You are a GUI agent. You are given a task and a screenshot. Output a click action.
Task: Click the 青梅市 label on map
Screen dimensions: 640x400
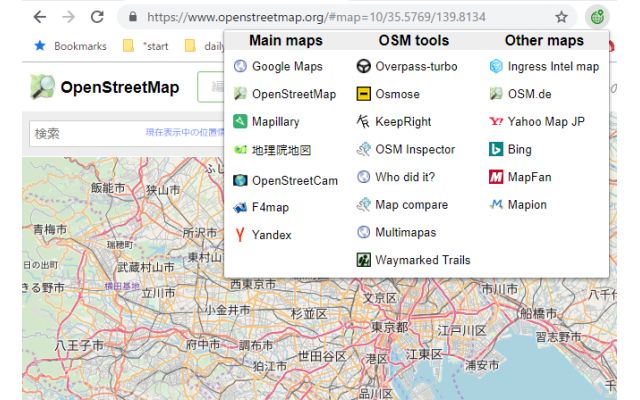tap(50, 229)
